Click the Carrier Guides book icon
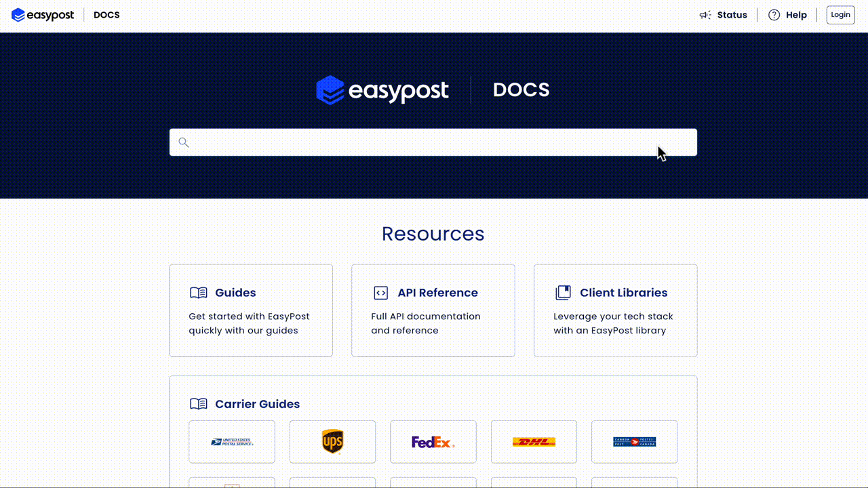Viewport: 868px width, 488px height. tap(199, 404)
